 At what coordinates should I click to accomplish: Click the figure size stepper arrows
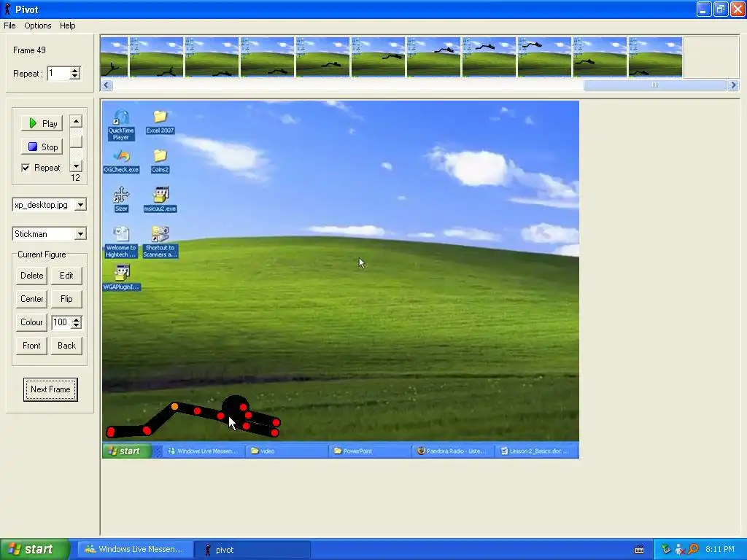76,322
